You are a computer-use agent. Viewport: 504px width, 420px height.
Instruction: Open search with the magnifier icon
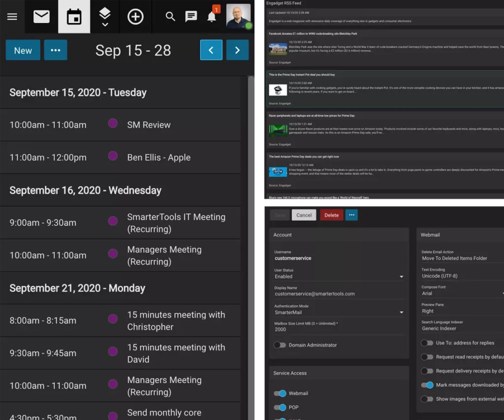coord(170,17)
